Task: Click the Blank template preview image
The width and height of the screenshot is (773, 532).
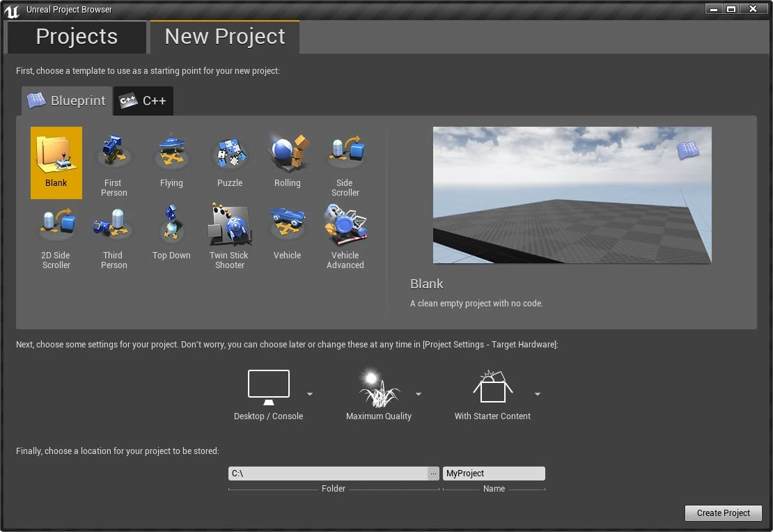Action: click(x=572, y=195)
